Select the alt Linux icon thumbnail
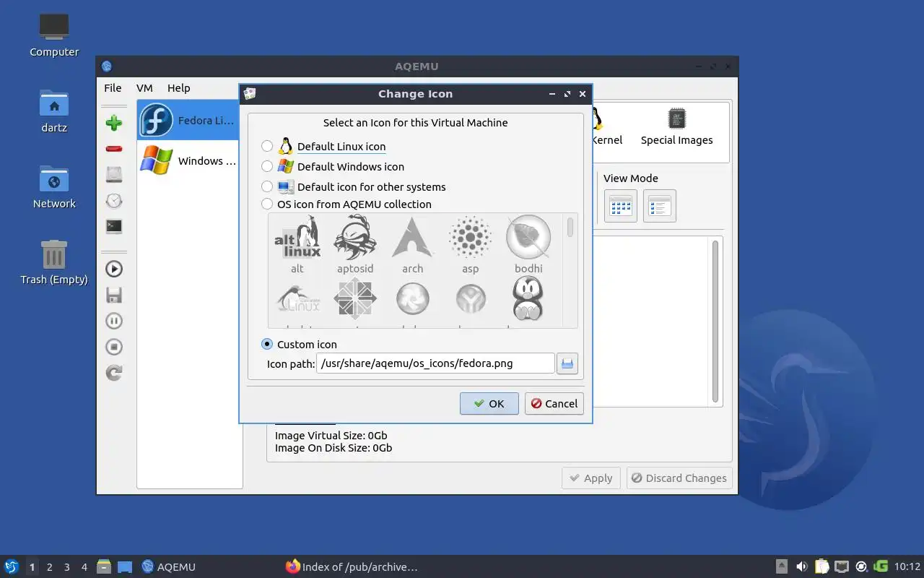 click(297, 245)
